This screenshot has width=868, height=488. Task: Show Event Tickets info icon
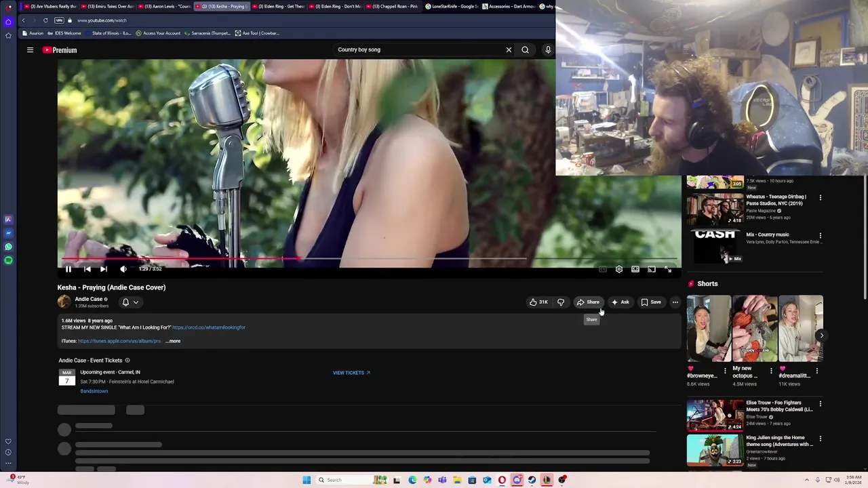point(127,361)
